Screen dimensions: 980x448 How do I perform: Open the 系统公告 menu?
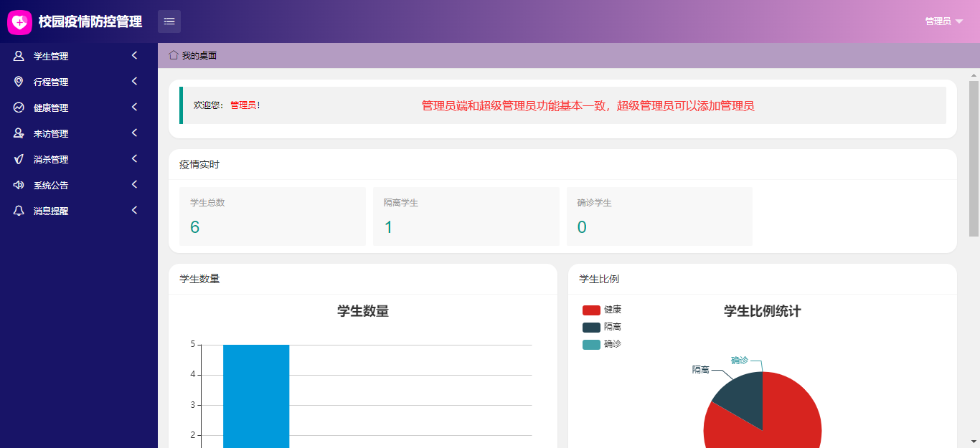coord(79,185)
